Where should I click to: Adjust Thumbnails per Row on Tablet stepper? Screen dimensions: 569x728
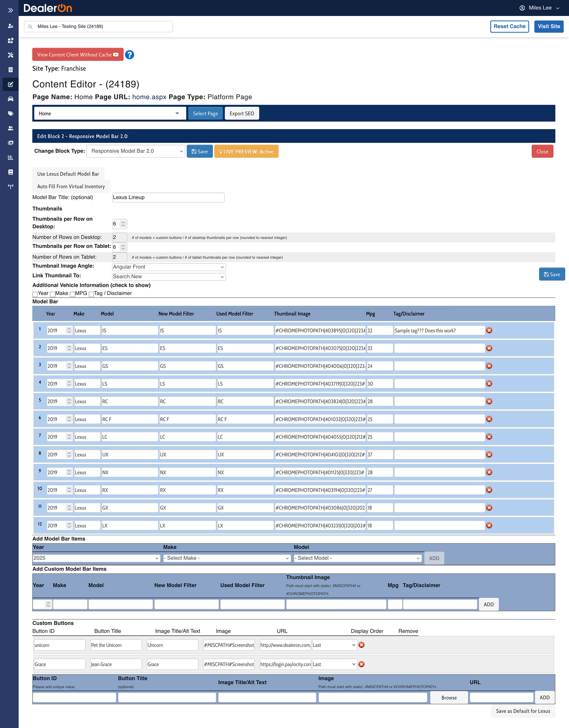[123, 247]
